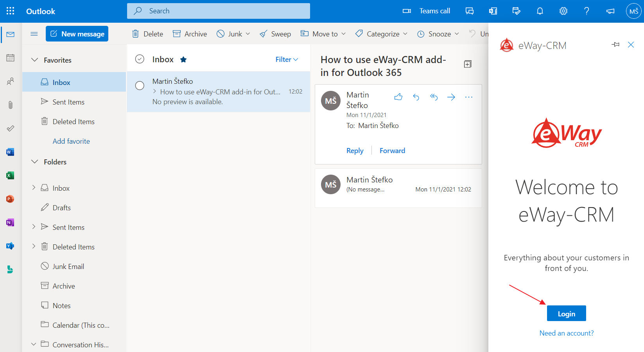Screen dimensions: 644x352
Task: Open Outlook translator icon in header
Action: (x=493, y=11)
